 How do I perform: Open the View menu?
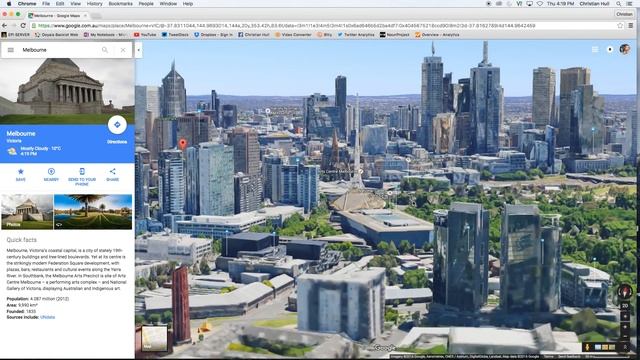76,4
